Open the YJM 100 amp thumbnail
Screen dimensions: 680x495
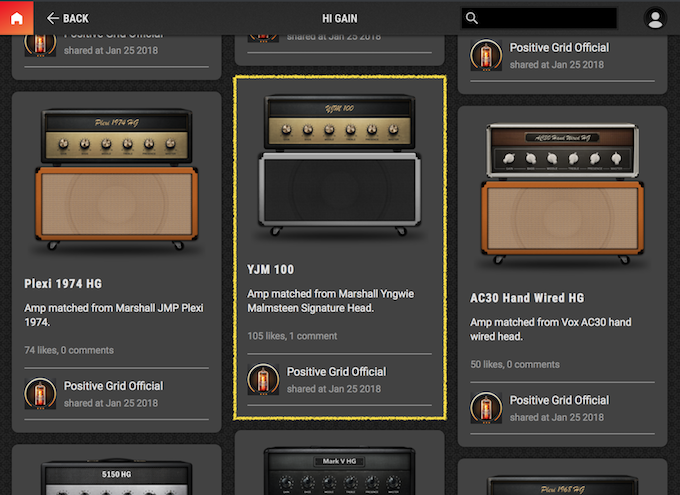pos(340,165)
